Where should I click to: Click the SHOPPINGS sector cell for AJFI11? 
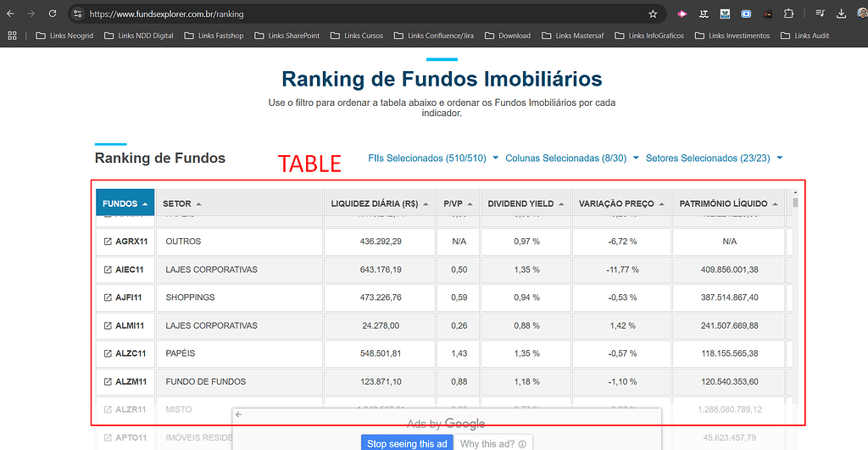tap(239, 297)
